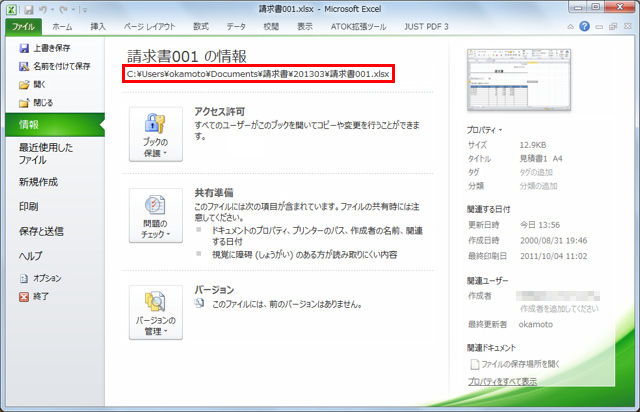This screenshot has width=640, height=412.
Task: Click the タグの追加 field
Action: click(536, 172)
